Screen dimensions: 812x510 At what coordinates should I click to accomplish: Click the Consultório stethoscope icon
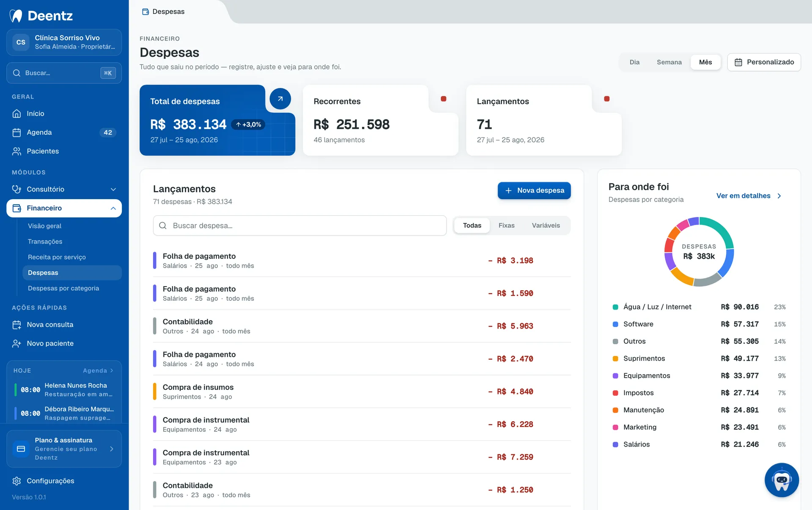point(16,189)
